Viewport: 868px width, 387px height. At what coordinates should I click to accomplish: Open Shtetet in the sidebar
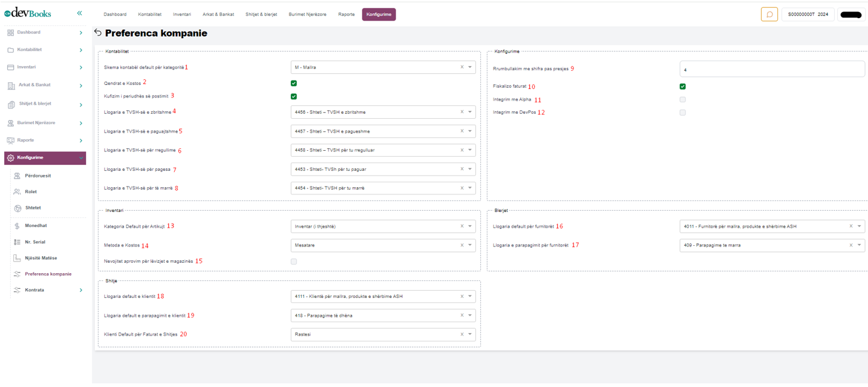[33, 208]
